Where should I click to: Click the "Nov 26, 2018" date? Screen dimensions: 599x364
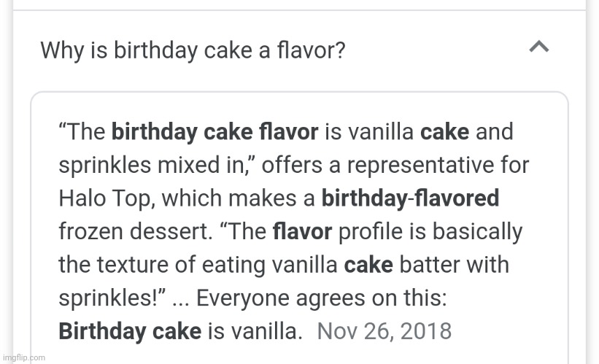384,330
